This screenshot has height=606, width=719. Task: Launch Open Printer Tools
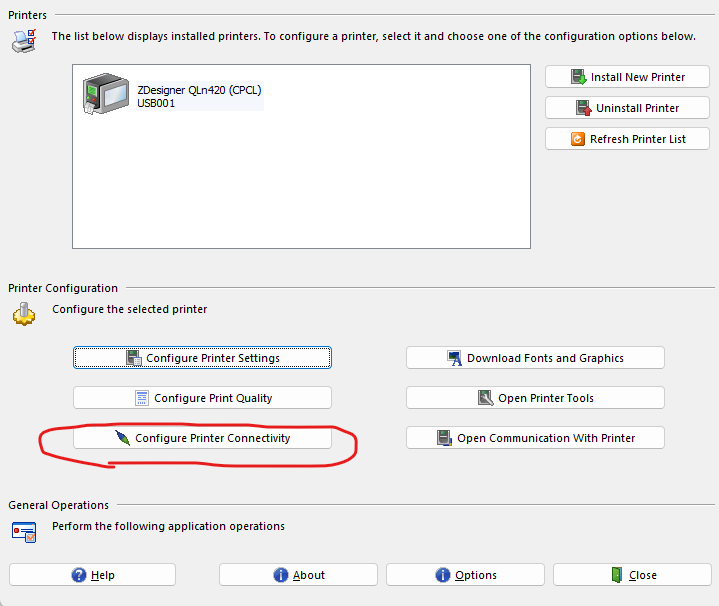(x=535, y=398)
